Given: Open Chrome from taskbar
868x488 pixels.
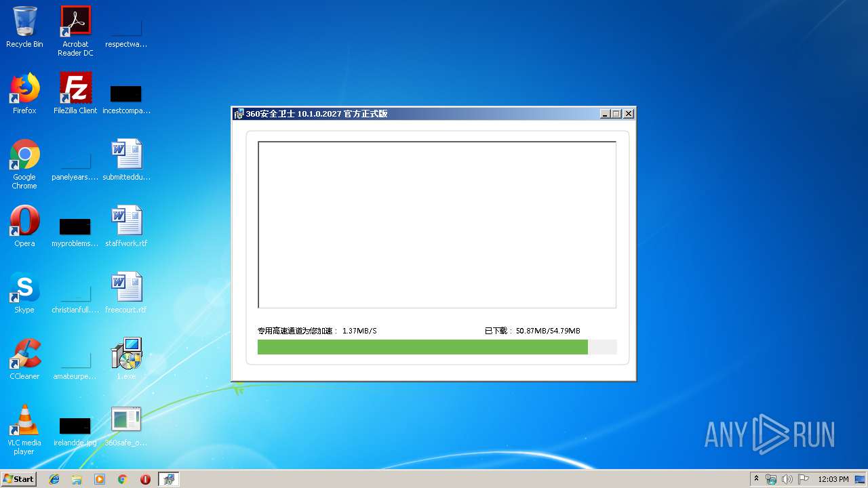Looking at the screenshot, I should (x=123, y=479).
